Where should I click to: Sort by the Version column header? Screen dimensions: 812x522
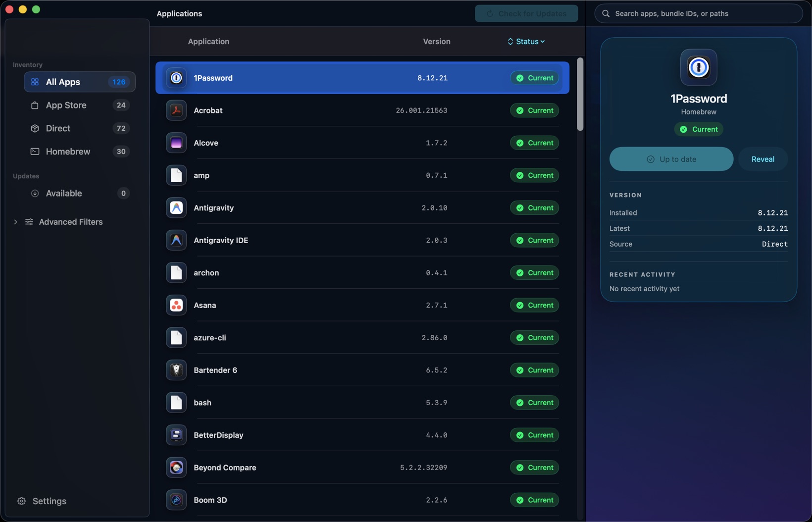tap(437, 42)
